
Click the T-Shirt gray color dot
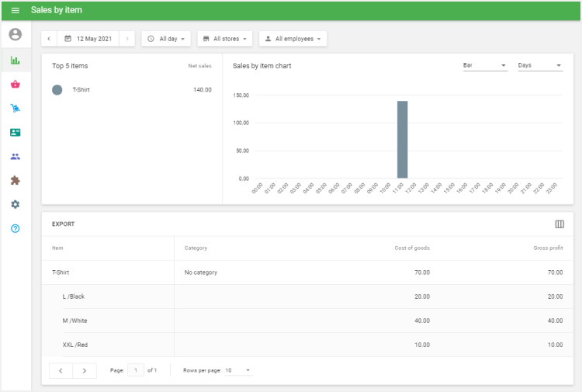coord(57,90)
